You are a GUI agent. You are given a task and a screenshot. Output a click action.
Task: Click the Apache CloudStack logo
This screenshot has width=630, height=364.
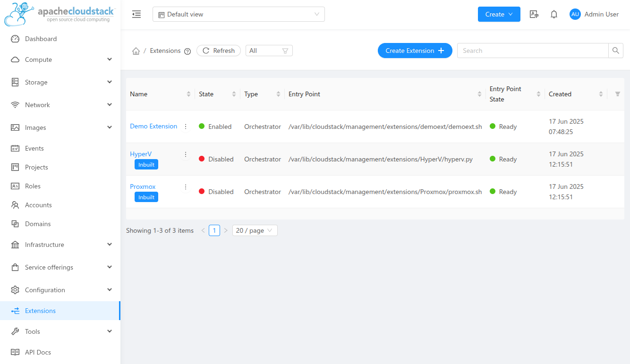coord(59,14)
